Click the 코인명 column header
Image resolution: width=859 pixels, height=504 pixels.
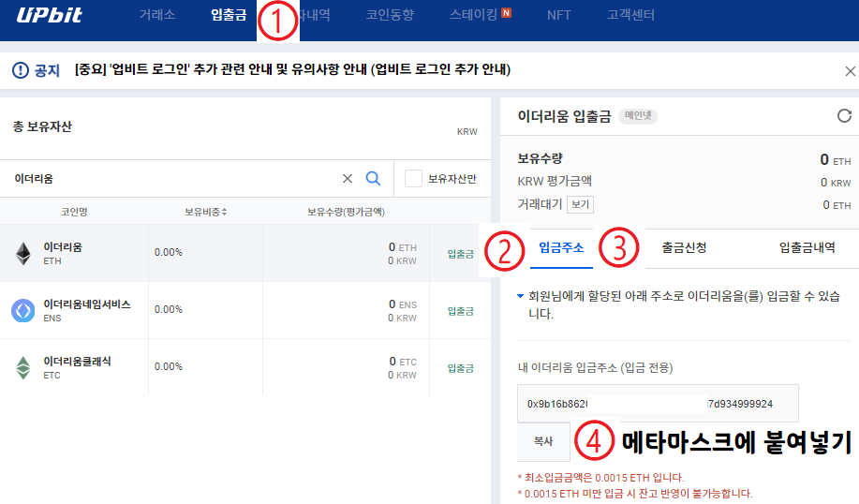74,212
